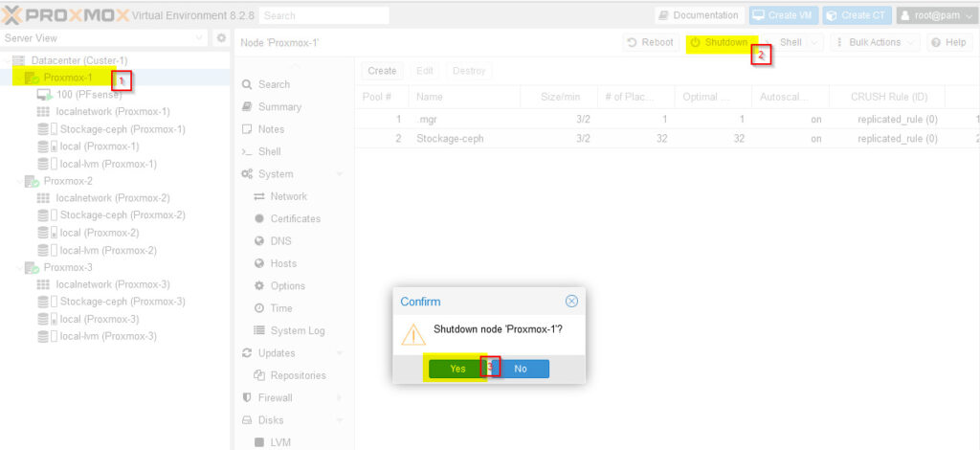The width and height of the screenshot is (980, 450).
Task: Click the warning triangle icon in Confirm dialog
Action: pyautogui.click(x=413, y=334)
